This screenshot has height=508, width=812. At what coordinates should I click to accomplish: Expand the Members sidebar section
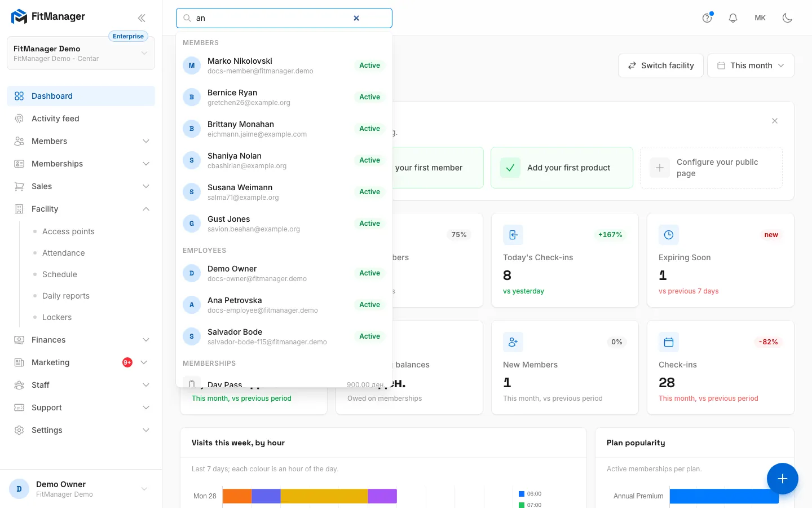click(81, 141)
